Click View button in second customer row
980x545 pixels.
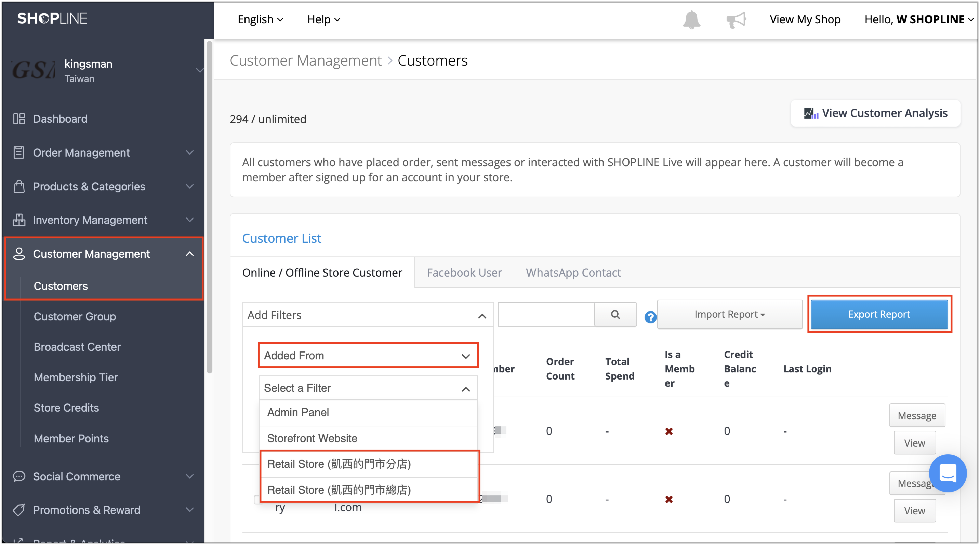(915, 510)
